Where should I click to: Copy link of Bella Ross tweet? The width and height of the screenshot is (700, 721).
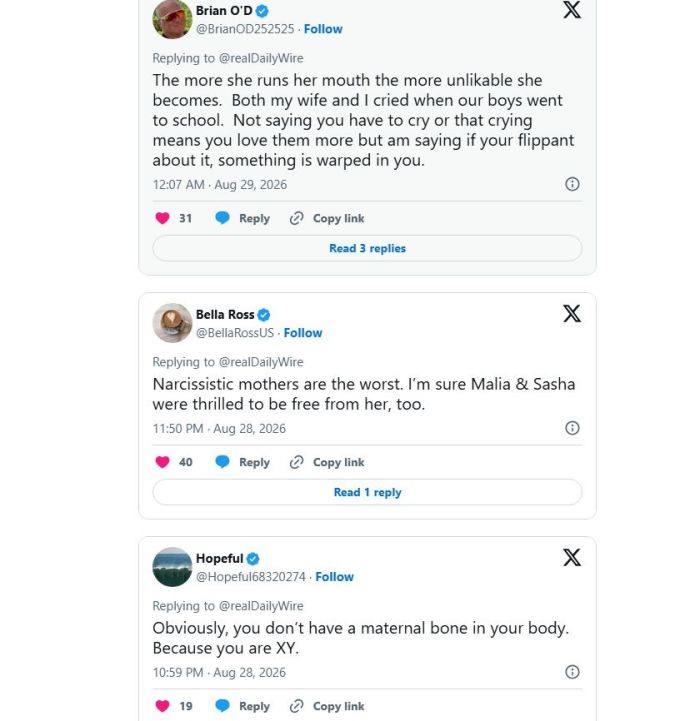(x=327, y=462)
